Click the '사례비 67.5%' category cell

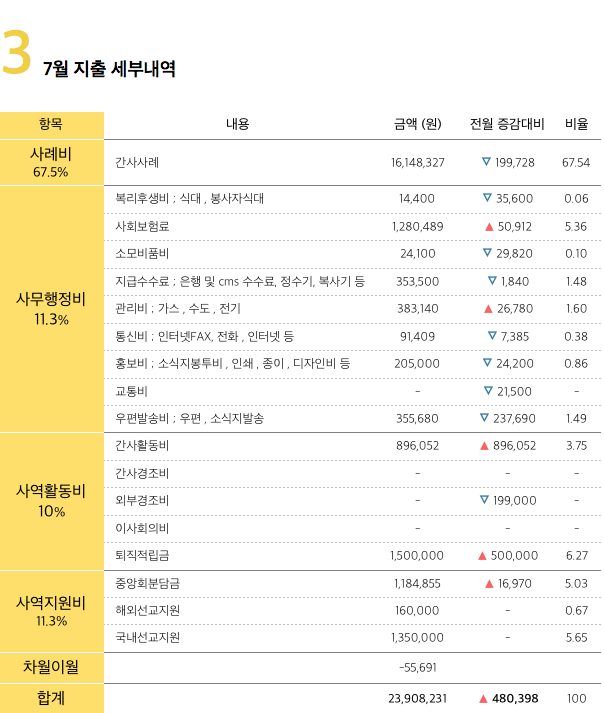coord(51,162)
